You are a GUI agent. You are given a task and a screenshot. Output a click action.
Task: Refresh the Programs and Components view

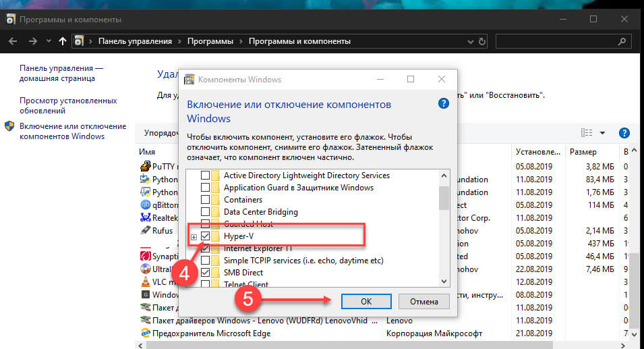point(481,42)
